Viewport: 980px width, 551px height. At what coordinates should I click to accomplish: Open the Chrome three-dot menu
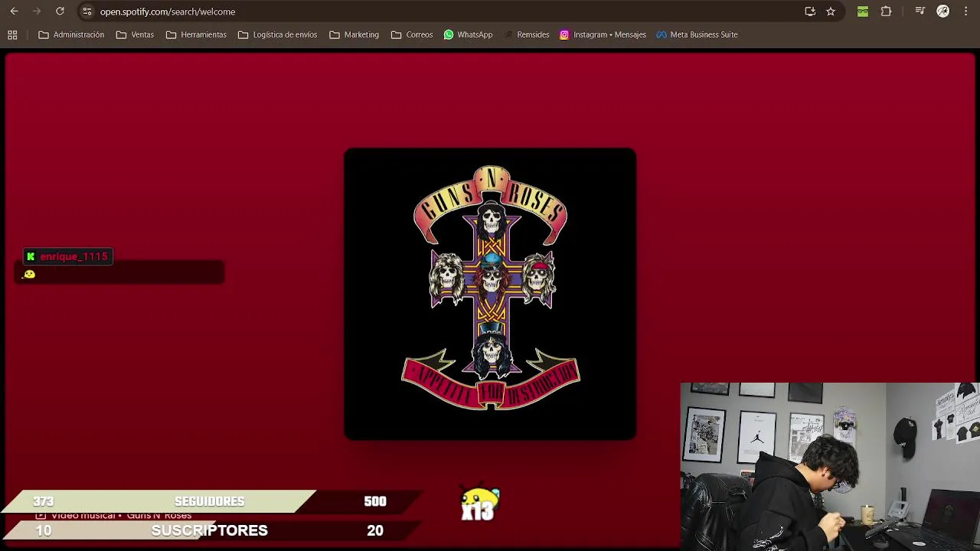(966, 11)
